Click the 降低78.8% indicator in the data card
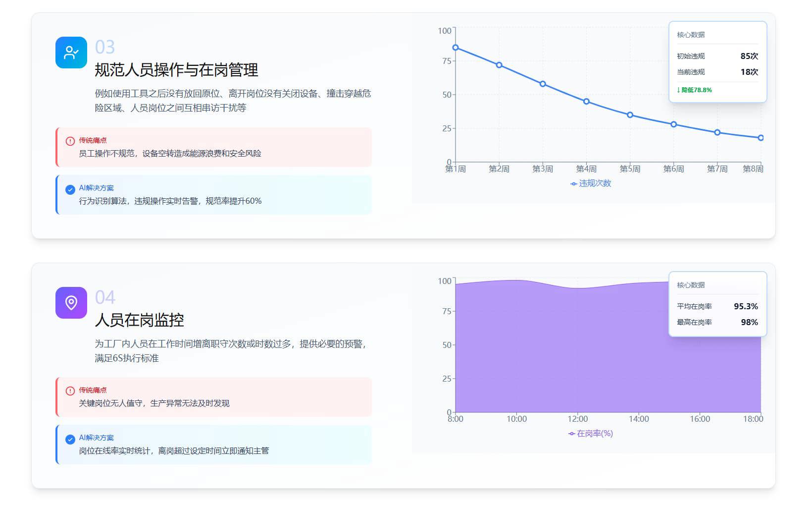The width and height of the screenshot is (812, 505). point(694,90)
